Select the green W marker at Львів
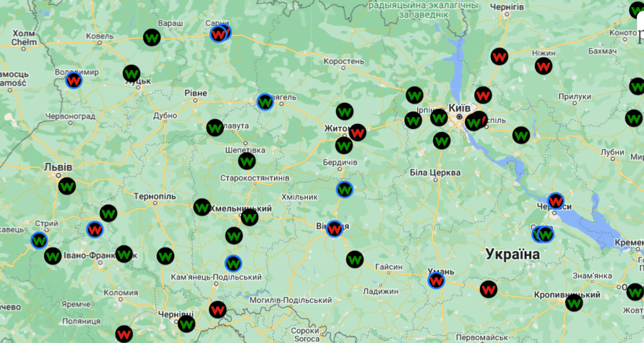Image resolution: width=644 pixels, height=343 pixels. pos(67,186)
